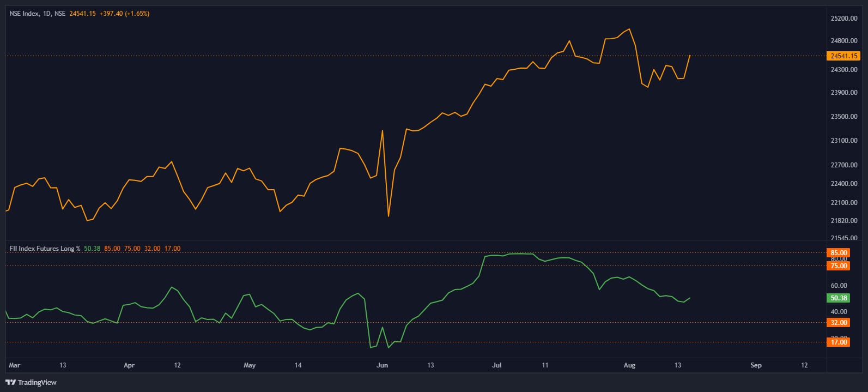Viewport: 868px width, 392px height.
Task: Click the TradingView logo
Action: coord(31,382)
